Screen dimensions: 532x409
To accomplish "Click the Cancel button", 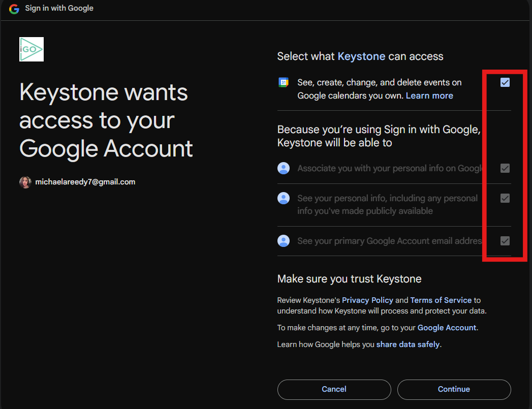I will (x=334, y=389).
